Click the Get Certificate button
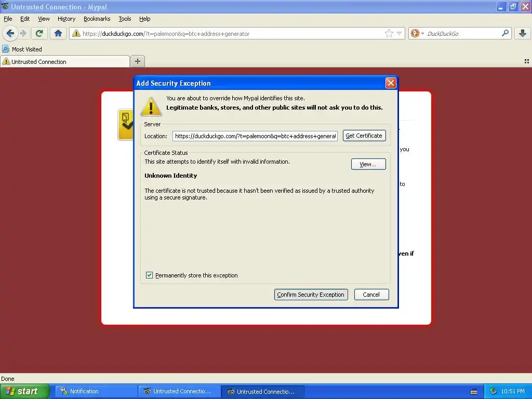Viewport: 532px width, 399px height. tap(364, 136)
